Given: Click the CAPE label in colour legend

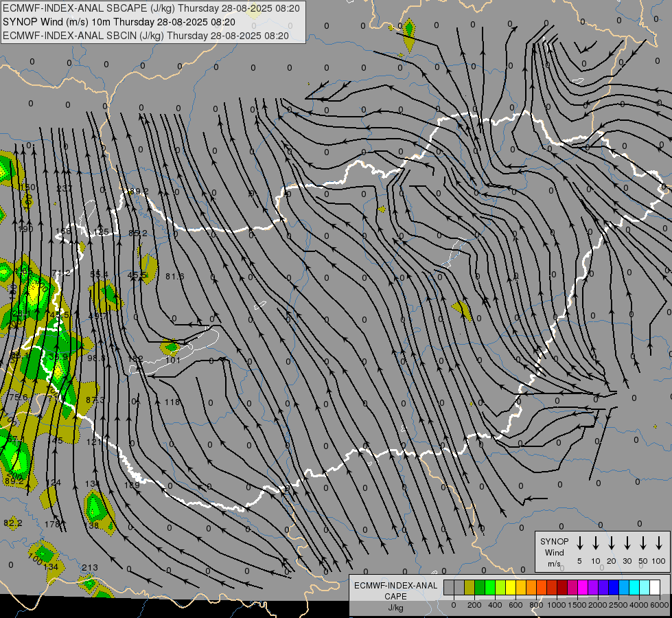Looking at the screenshot, I should (395, 597).
